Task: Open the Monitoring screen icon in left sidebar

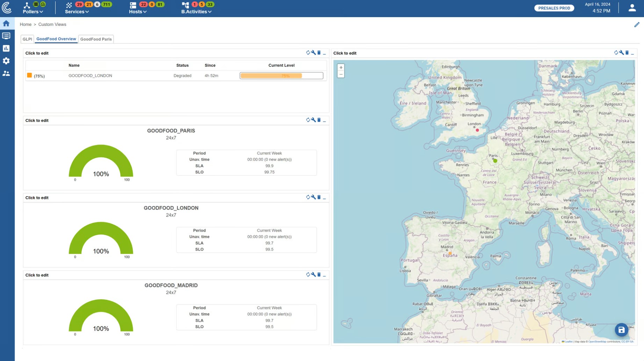Action: coord(6,35)
